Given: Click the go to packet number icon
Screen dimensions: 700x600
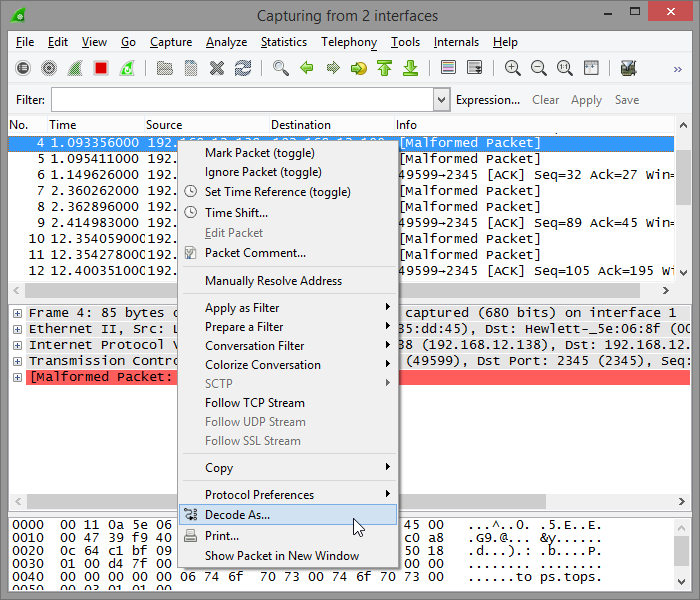Looking at the screenshot, I should [x=359, y=68].
